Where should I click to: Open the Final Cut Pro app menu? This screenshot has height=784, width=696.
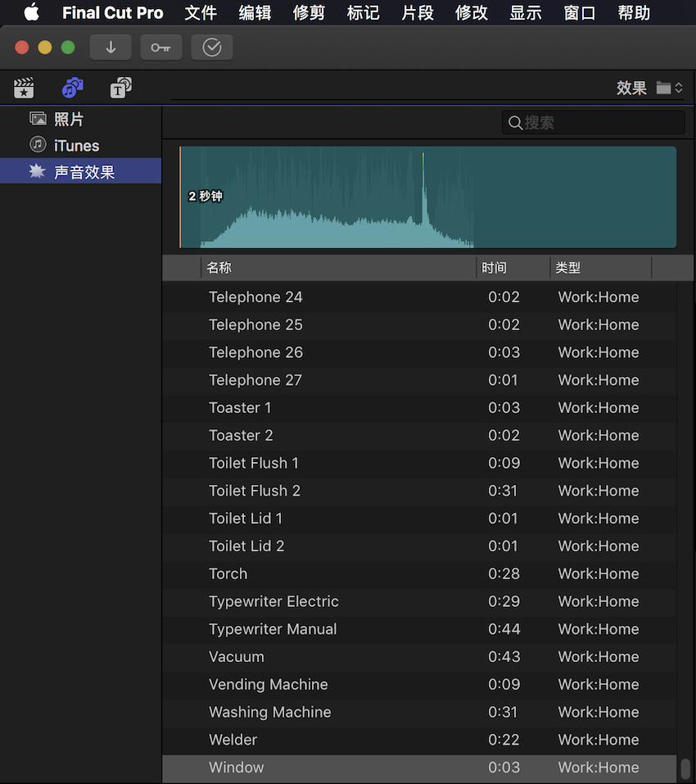(112, 12)
